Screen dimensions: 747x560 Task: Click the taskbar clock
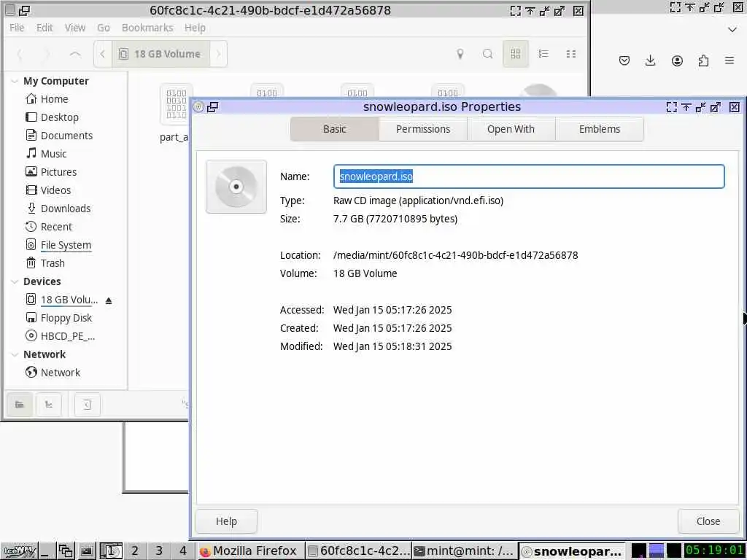[x=714, y=551]
